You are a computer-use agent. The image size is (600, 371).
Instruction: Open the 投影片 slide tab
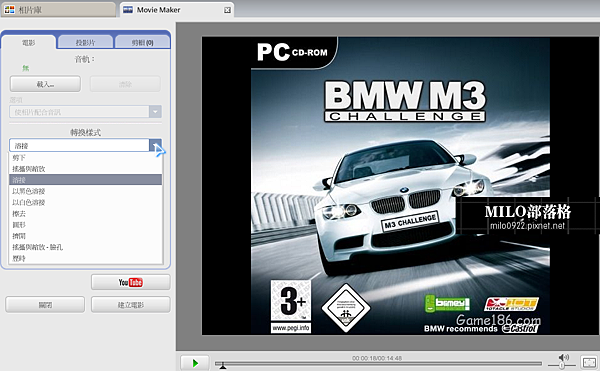coord(85,42)
